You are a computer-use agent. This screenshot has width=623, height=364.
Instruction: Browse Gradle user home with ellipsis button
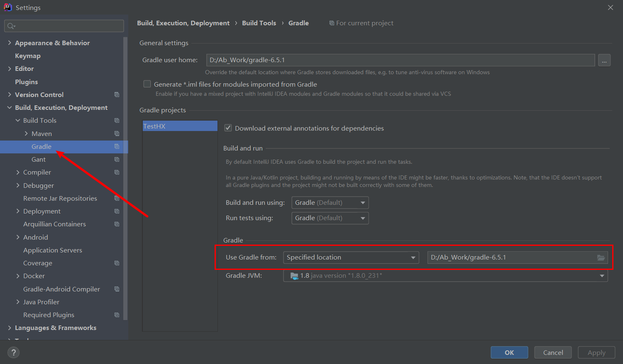coord(604,60)
